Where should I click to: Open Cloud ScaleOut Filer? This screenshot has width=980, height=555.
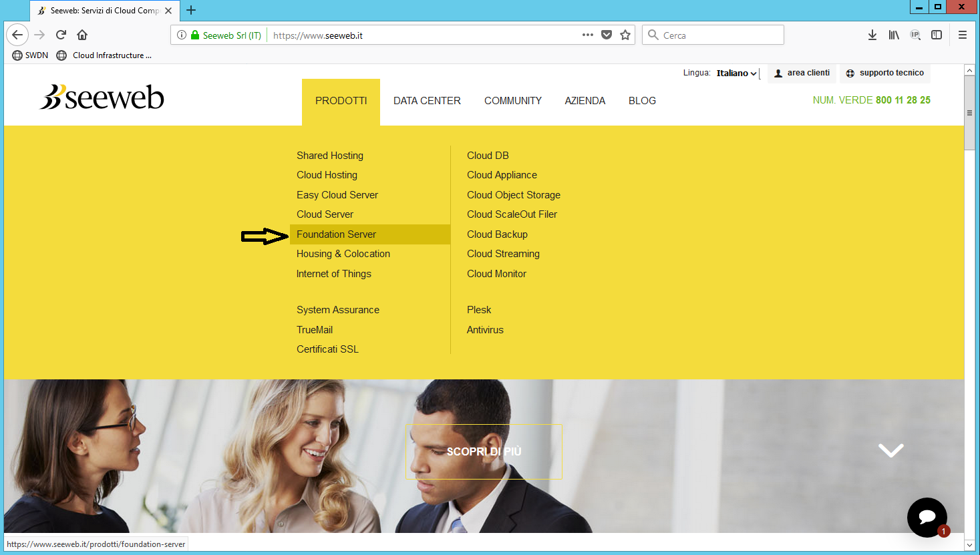[512, 214]
